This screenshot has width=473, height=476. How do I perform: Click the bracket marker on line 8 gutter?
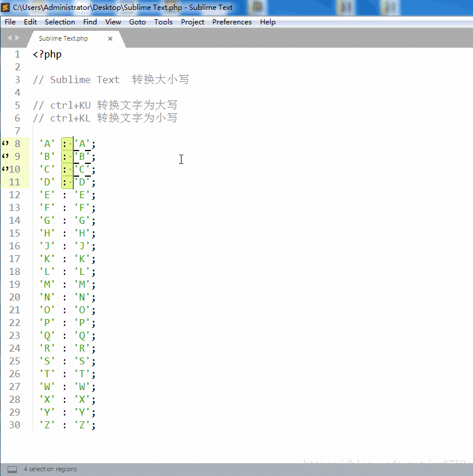[x=5, y=144]
